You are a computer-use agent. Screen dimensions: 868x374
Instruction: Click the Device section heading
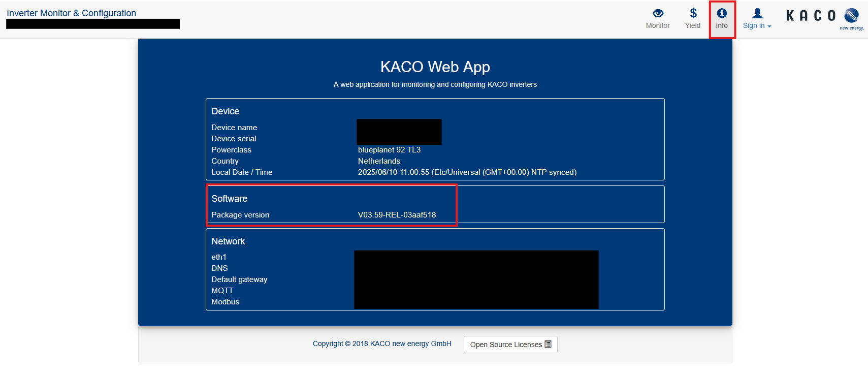pos(225,111)
